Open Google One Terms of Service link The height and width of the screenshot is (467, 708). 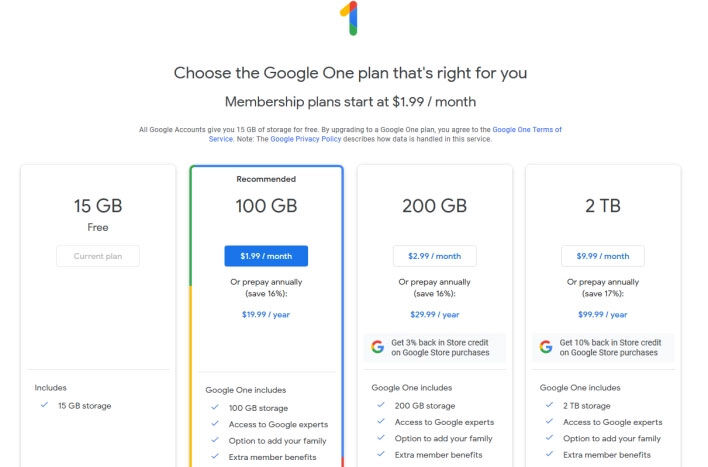tap(526, 130)
